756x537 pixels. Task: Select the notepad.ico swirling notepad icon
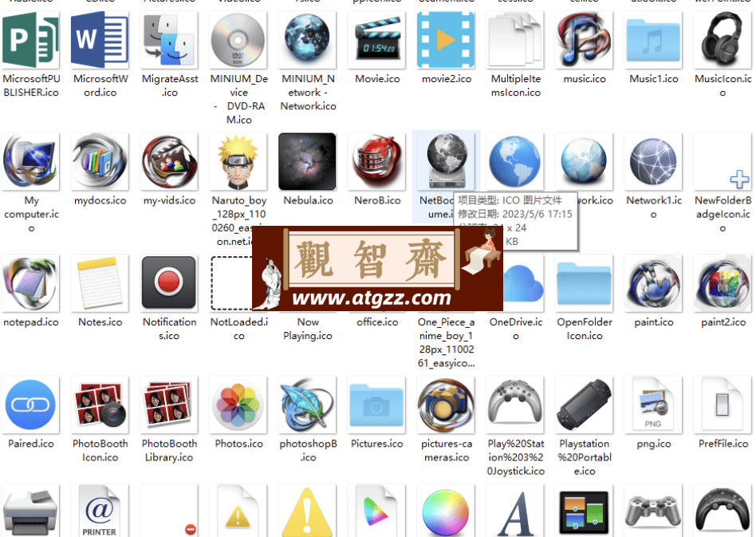[x=31, y=283]
